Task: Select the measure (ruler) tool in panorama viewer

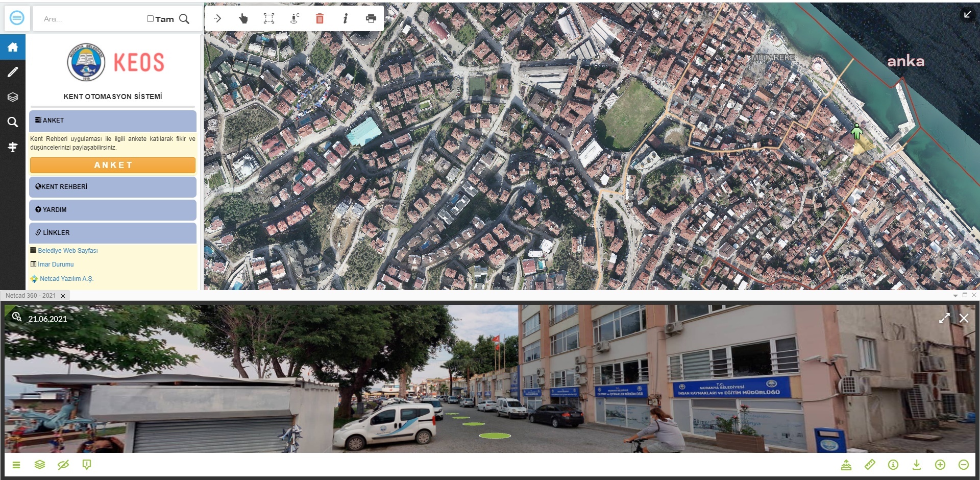Action: [870, 465]
